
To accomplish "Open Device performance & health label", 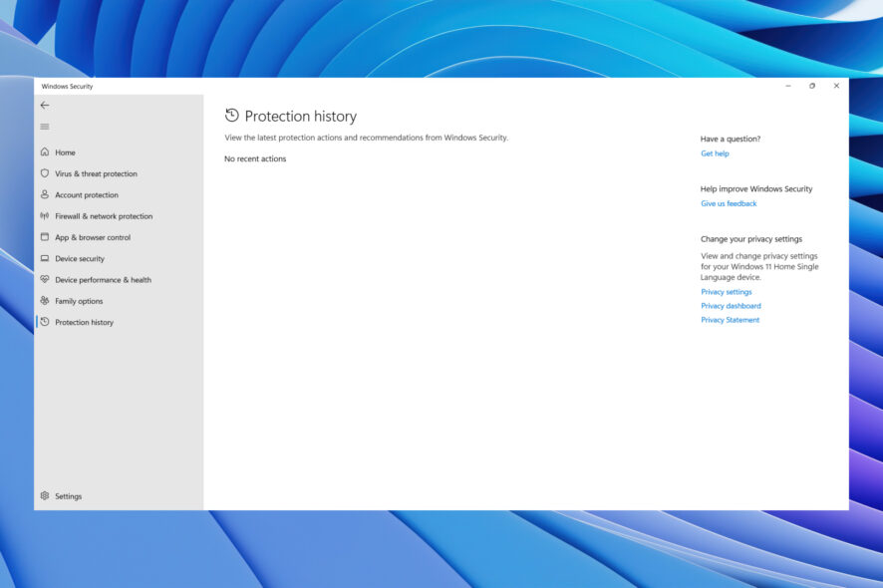I will 103,280.
